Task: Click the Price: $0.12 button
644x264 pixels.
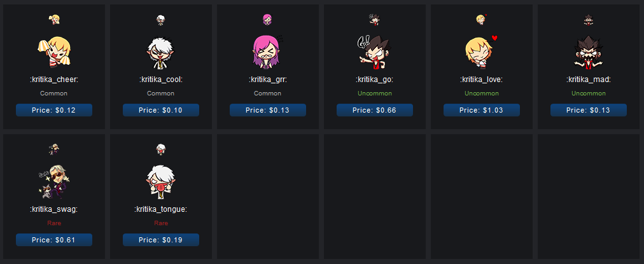Action: click(54, 110)
